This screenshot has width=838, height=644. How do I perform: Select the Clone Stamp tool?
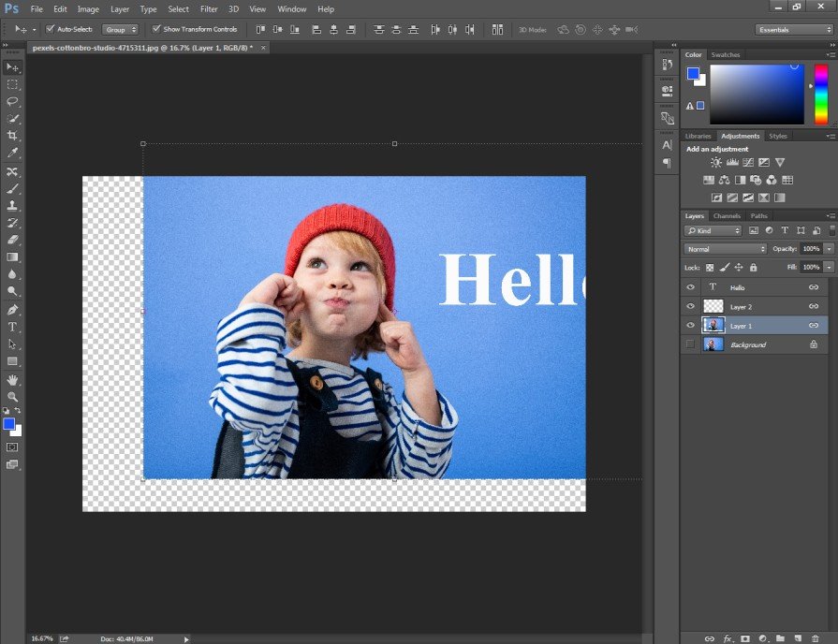pos(12,205)
